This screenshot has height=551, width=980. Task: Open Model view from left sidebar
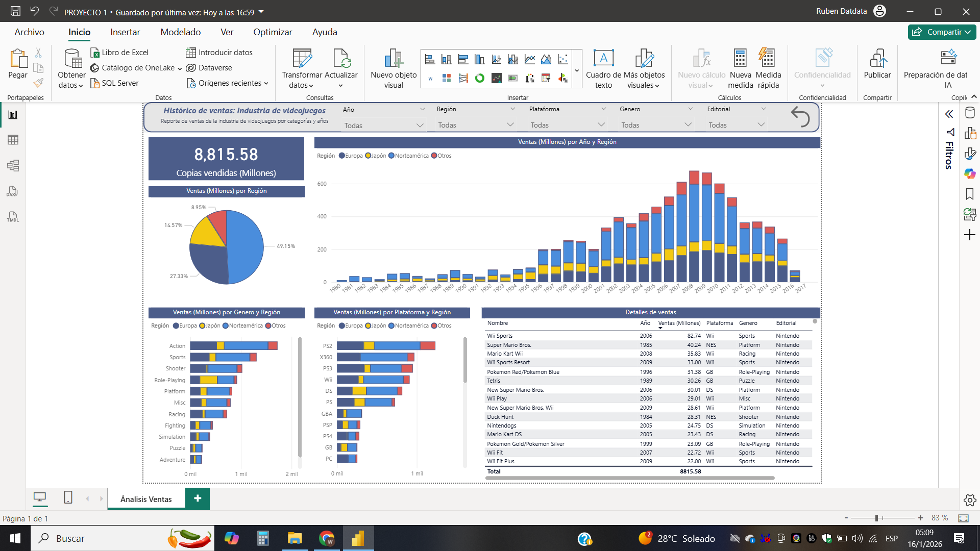coord(13,165)
